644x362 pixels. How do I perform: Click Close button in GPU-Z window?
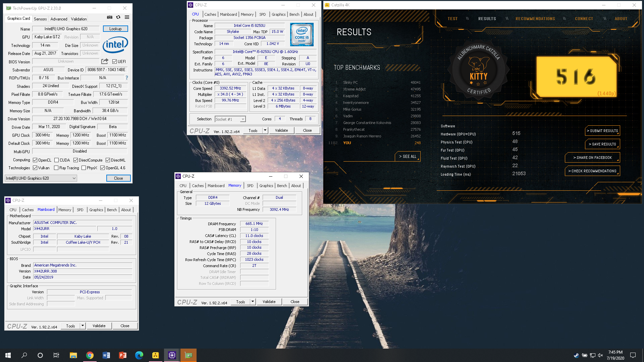coord(118,178)
